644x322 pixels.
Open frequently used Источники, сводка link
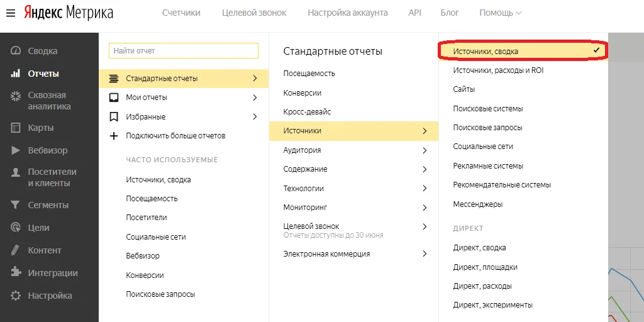[x=158, y=179]
